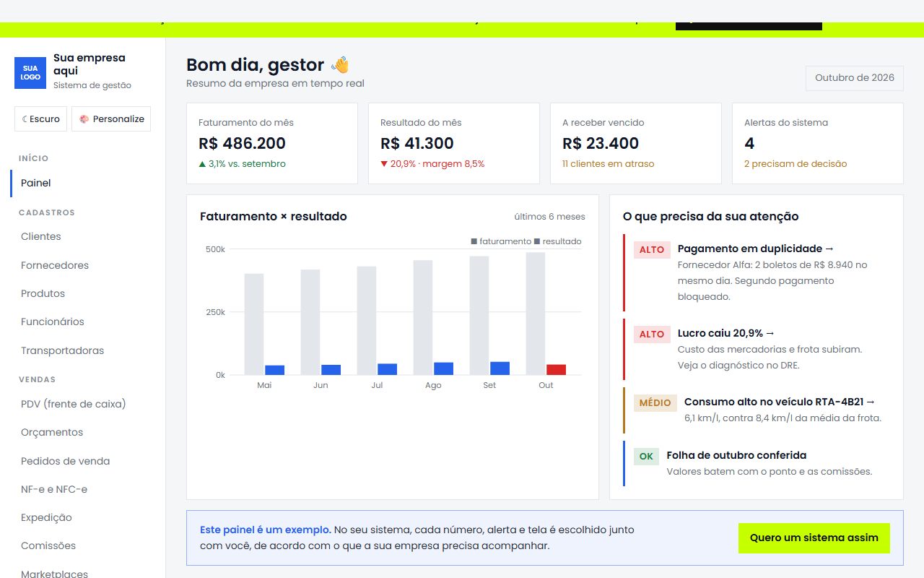Click the blue SUA LOGO company logo
The height and width of the screenshot is (578, 924).
click(x=30, y=73)
